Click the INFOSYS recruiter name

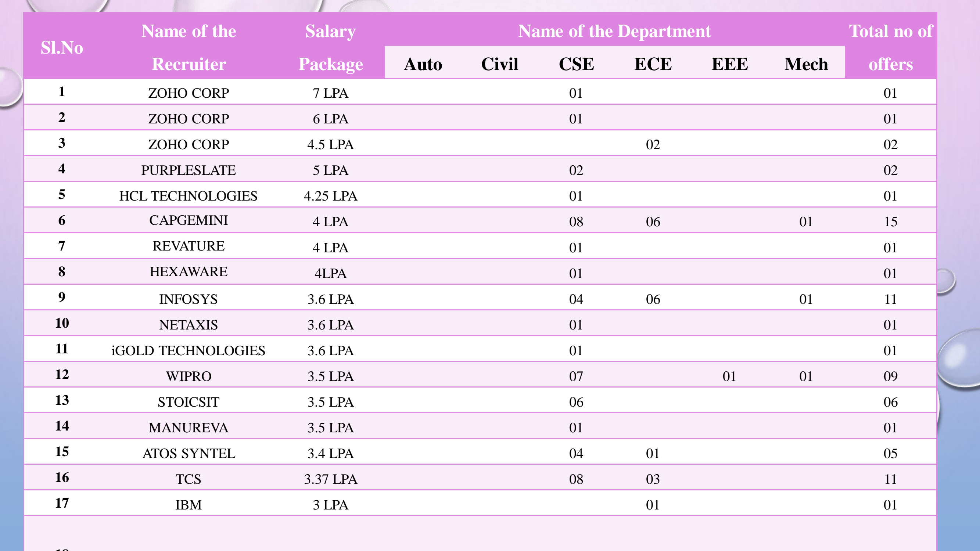[x=189, y=299]
